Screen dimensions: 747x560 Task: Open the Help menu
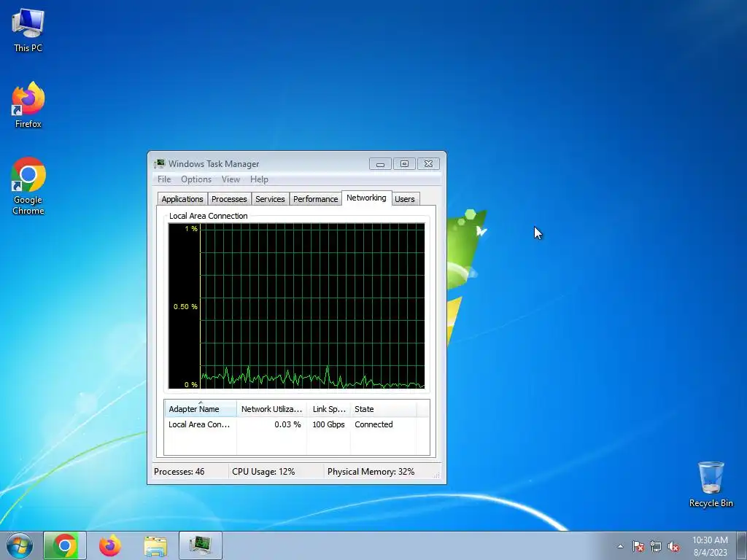point(259,179)
